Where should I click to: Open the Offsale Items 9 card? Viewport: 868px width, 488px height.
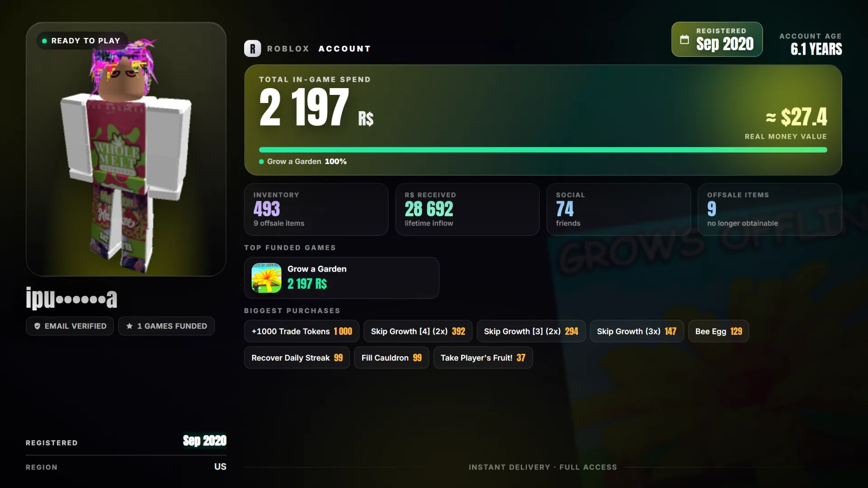[769, 209]
